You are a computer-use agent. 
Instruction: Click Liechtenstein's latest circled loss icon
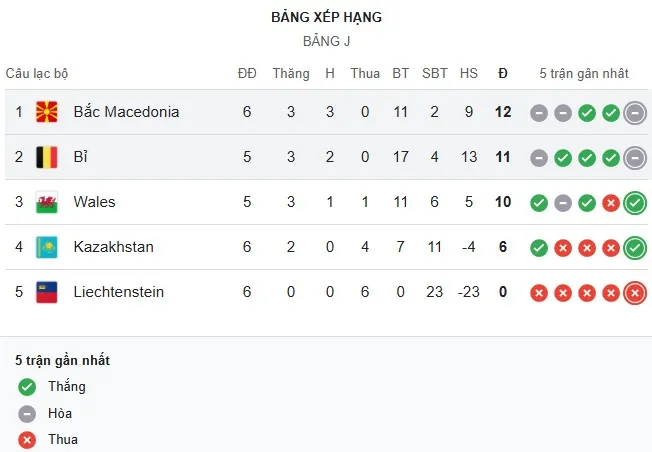pos(634,293)
